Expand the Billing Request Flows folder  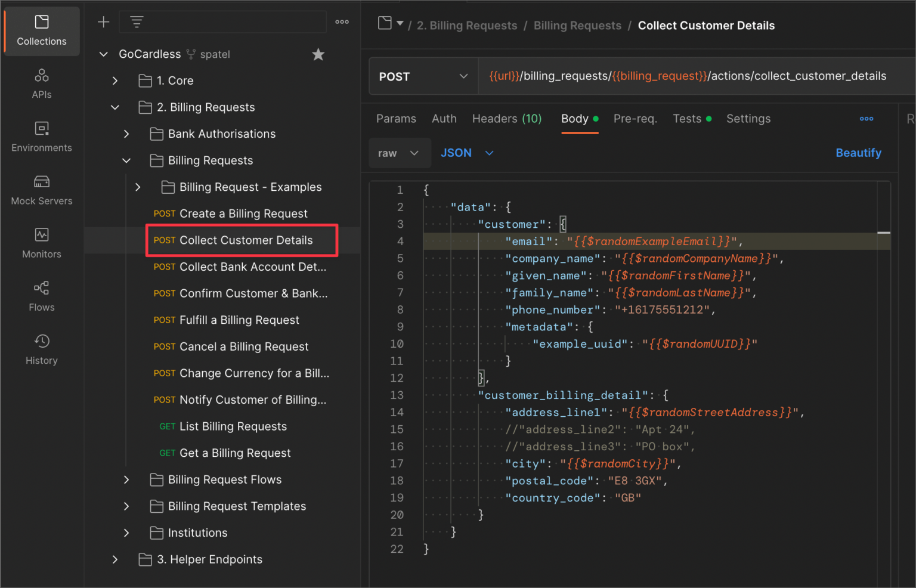pos(126,479)
